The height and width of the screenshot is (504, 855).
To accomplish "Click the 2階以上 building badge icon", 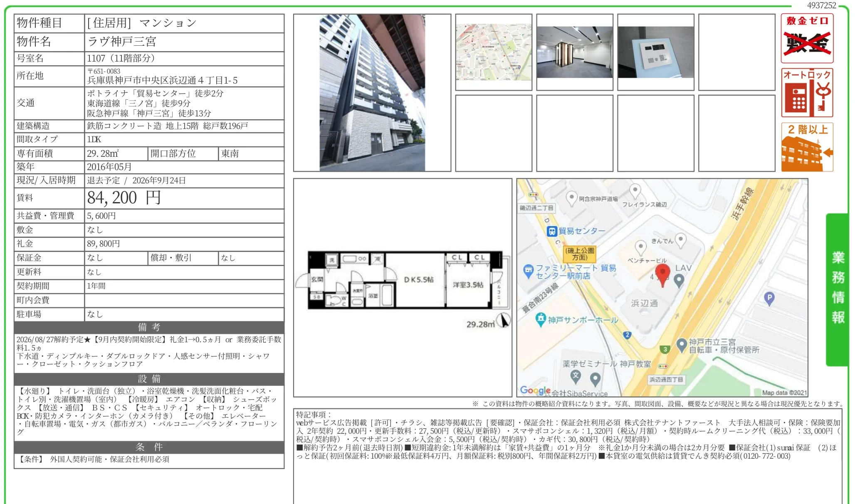I will pos(807,147).
